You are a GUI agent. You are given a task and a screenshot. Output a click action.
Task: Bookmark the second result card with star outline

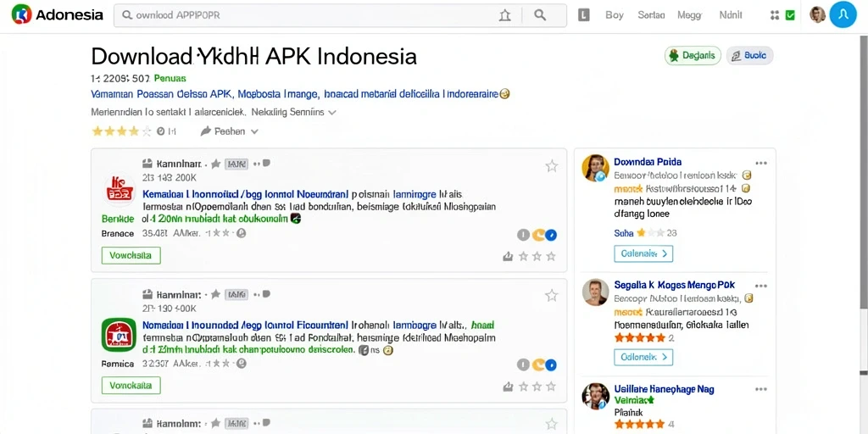click(x=551, y=295)
